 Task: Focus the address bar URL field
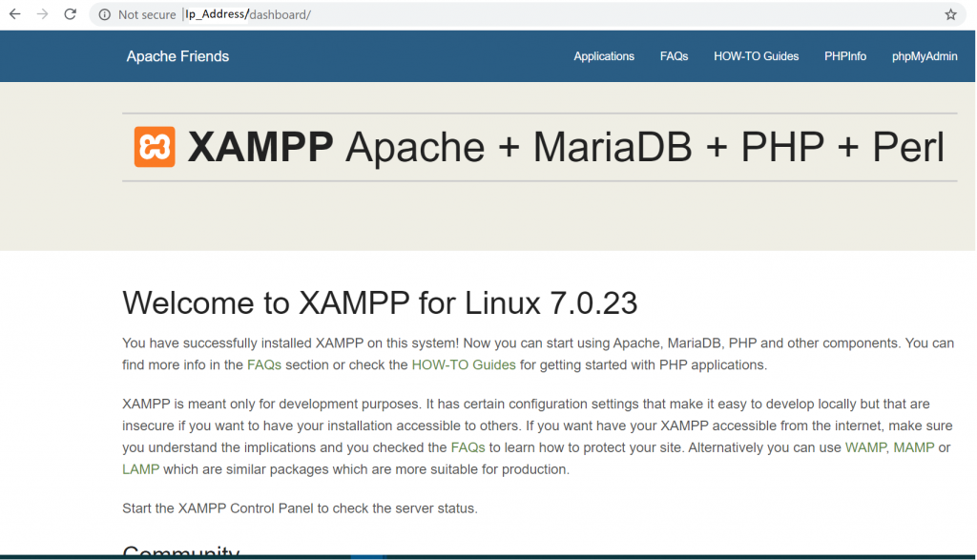[x=477, y=14]
